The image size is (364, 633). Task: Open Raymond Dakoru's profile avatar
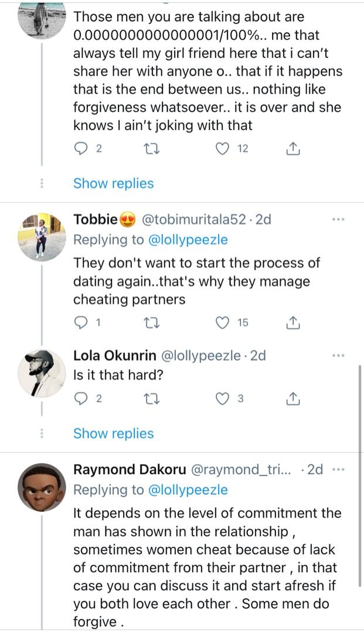click(x=41, y=486)
